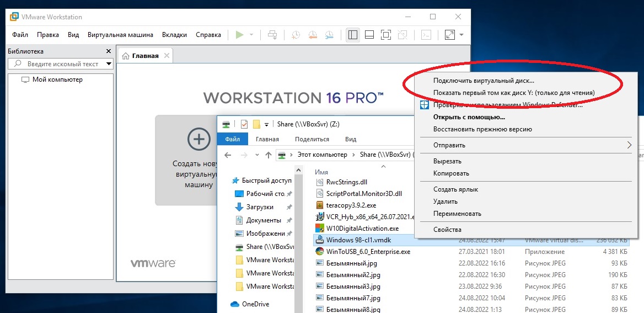Toggle the thumbnail bar view icon
This screenshot has height=313, width=644.
[x=369, y=35]
